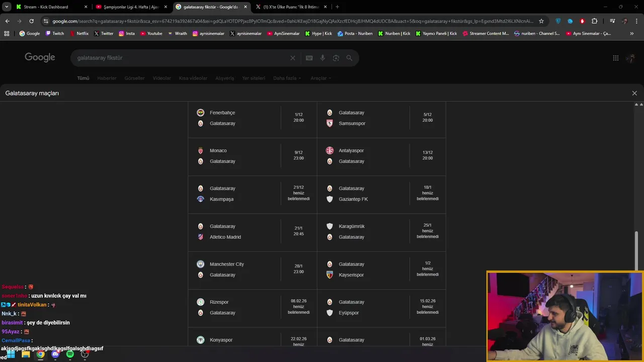Bookmark this page with the star icon
644x362 pixels.
541,21
